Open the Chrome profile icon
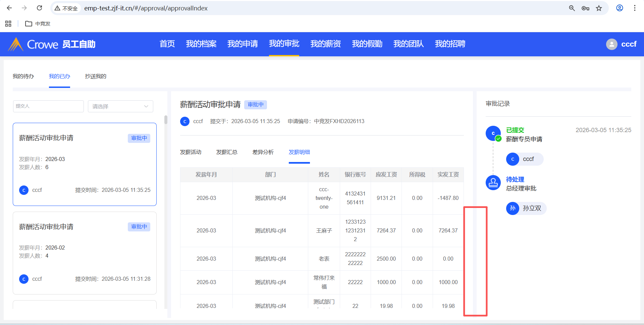This screenshot has width=644, height=325. tap(620, 8)
